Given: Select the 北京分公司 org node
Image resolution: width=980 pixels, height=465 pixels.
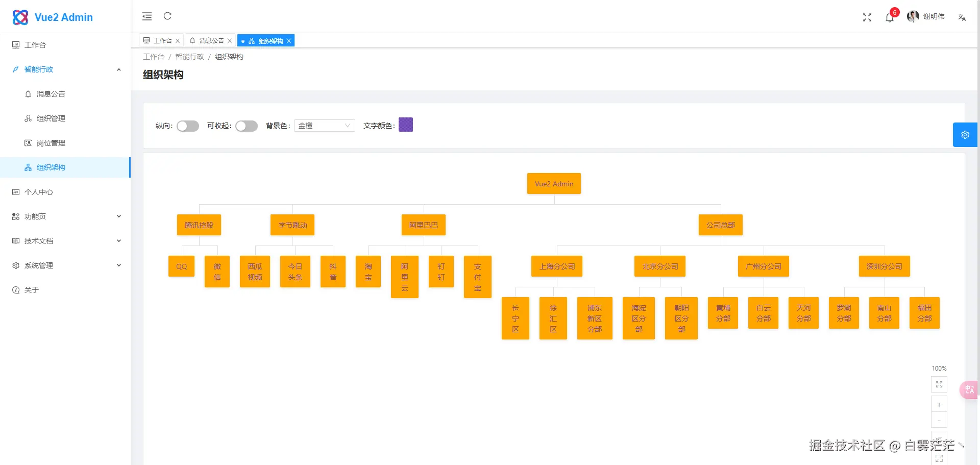Looking at the screenshot, I should click(x=660, y=266).
